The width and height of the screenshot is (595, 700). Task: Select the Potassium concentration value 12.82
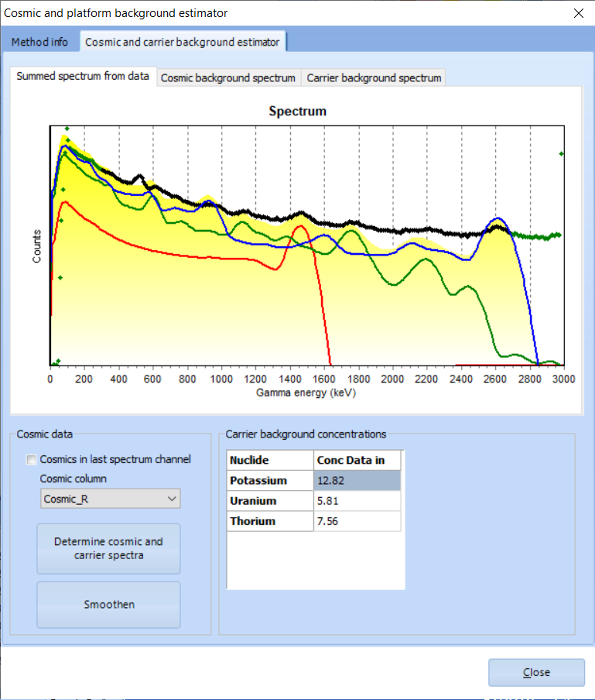[357, 481]
